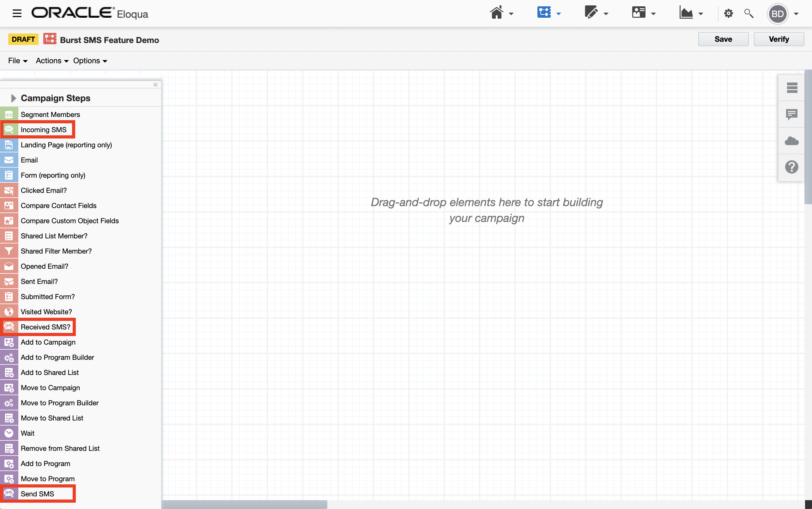
Task: Open the settings gear icon
Action: 728,14
